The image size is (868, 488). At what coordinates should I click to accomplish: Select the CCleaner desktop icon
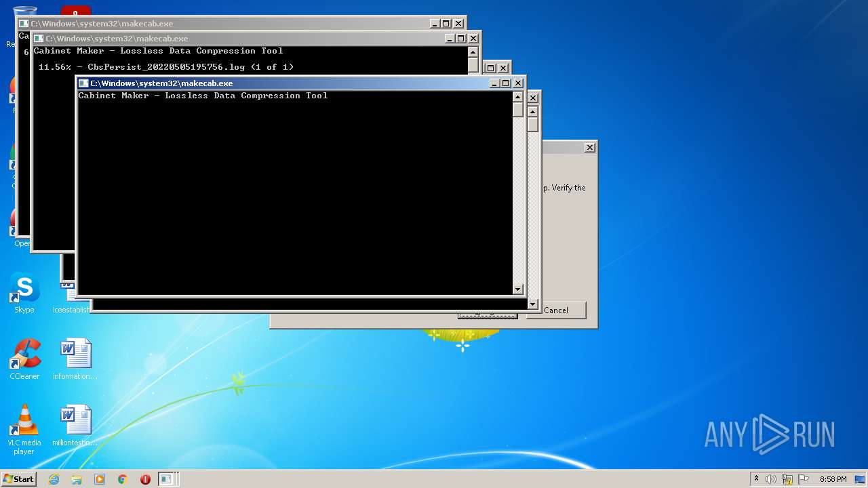coord(24,359)
